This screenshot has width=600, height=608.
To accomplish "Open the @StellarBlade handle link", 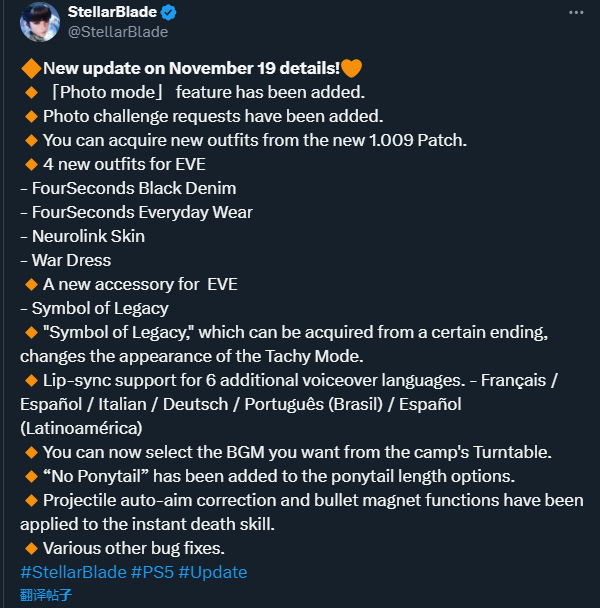I will pos(118,32).
